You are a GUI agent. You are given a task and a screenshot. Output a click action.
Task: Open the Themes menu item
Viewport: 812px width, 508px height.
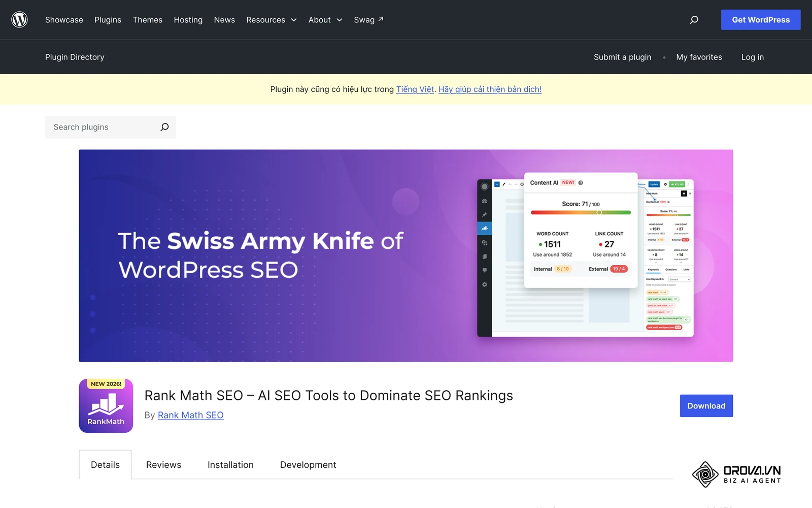pos(148,20)
